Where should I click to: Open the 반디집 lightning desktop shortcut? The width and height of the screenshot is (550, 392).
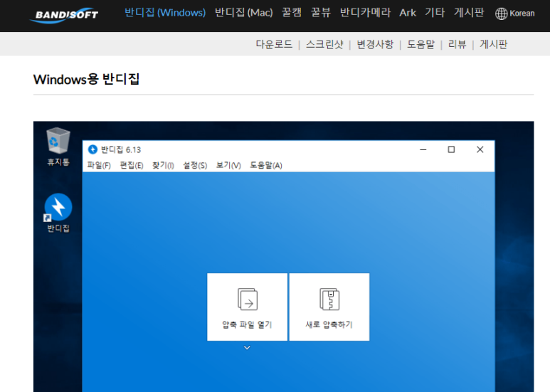pos(58,213)
